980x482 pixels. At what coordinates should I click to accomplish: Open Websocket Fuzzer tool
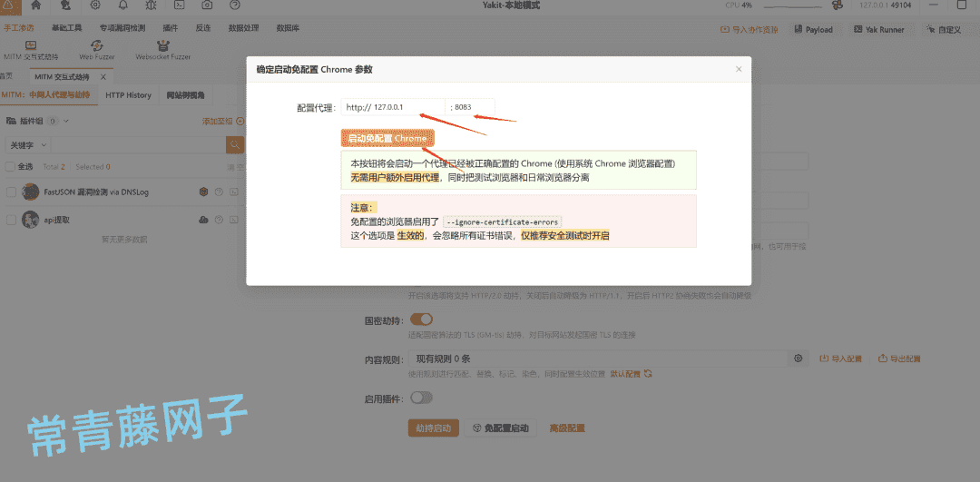pyautogui.click(x=163, y=51)
